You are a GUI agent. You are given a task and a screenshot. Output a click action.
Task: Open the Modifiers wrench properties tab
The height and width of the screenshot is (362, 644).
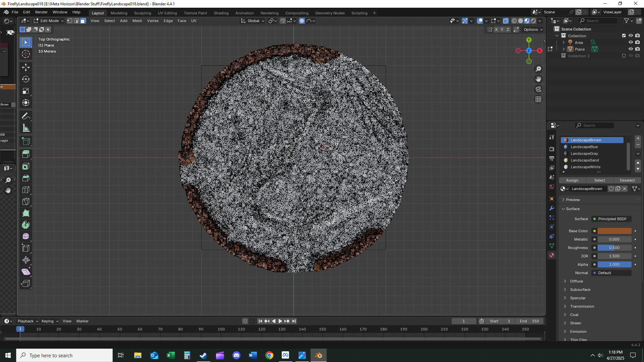[x=552, y=208]
